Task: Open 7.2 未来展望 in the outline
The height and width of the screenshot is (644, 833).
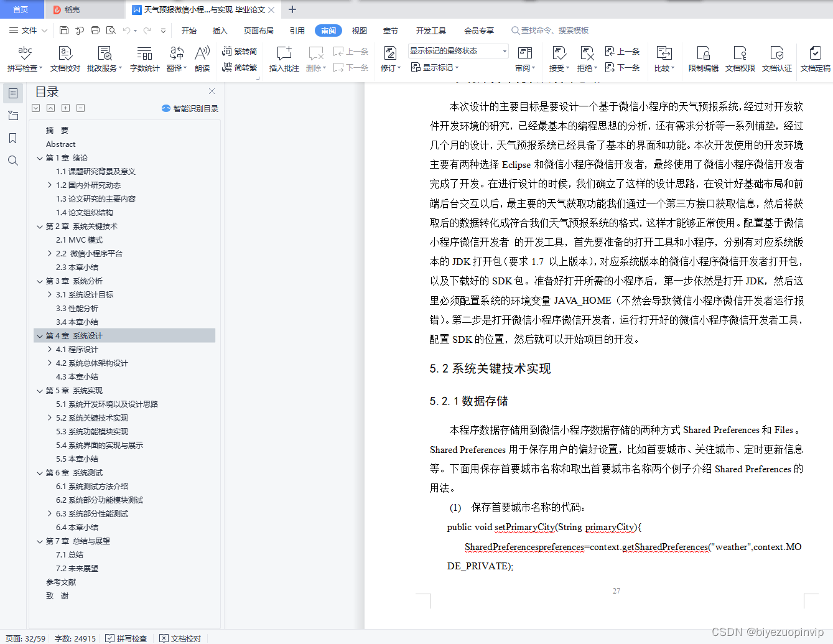Action: coord(77,569)
